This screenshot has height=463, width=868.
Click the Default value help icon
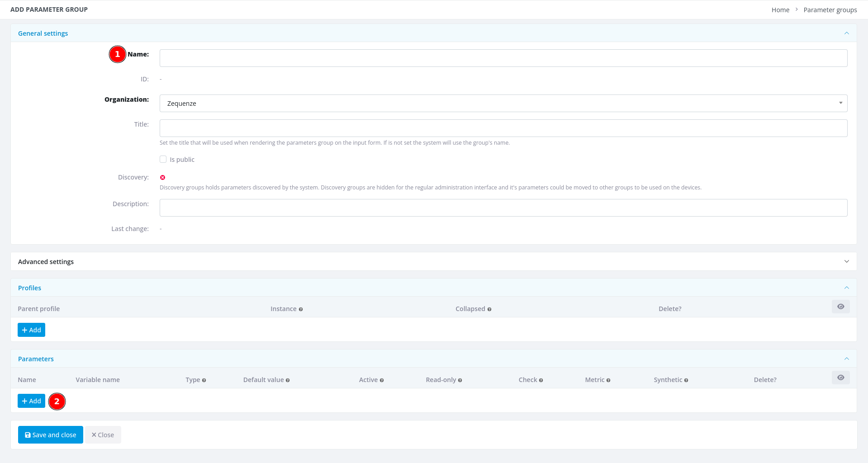(x=288, y=380)
